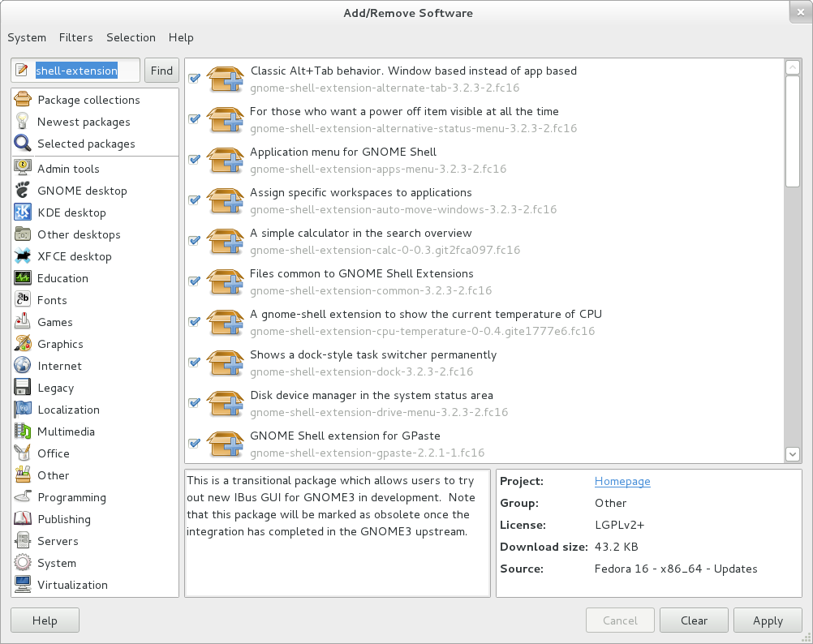Click the Find button
813x644 pixels.
pyautogui.click(x=161, y=71)
